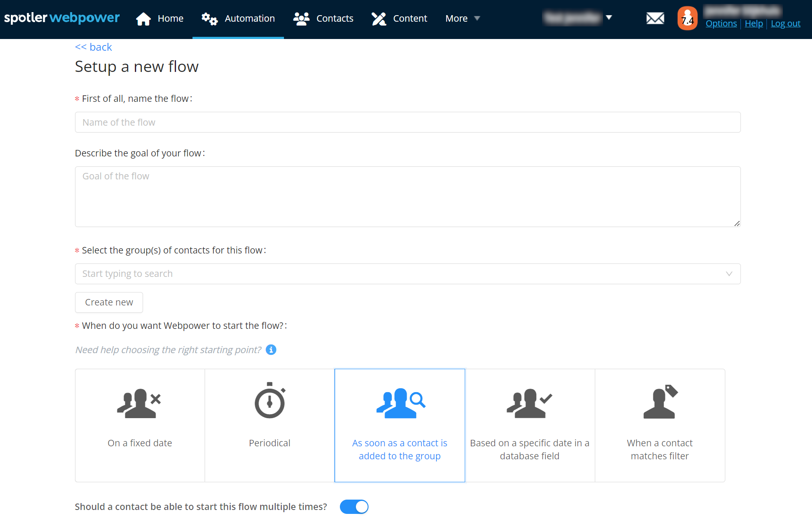Select 'As soon as a contact is added' icon
This screenshot has height=523, width=812.
pyautogui.click(x=400, y=403)
